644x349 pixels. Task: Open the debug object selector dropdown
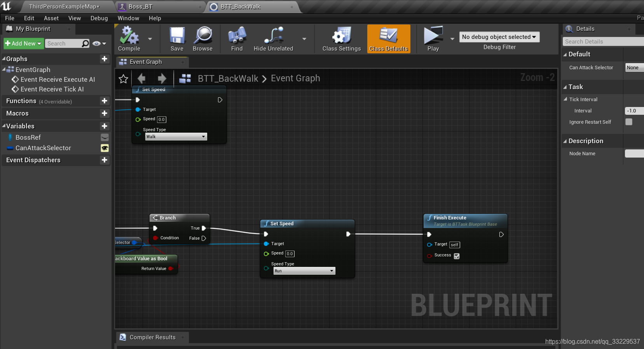[499, 37]
